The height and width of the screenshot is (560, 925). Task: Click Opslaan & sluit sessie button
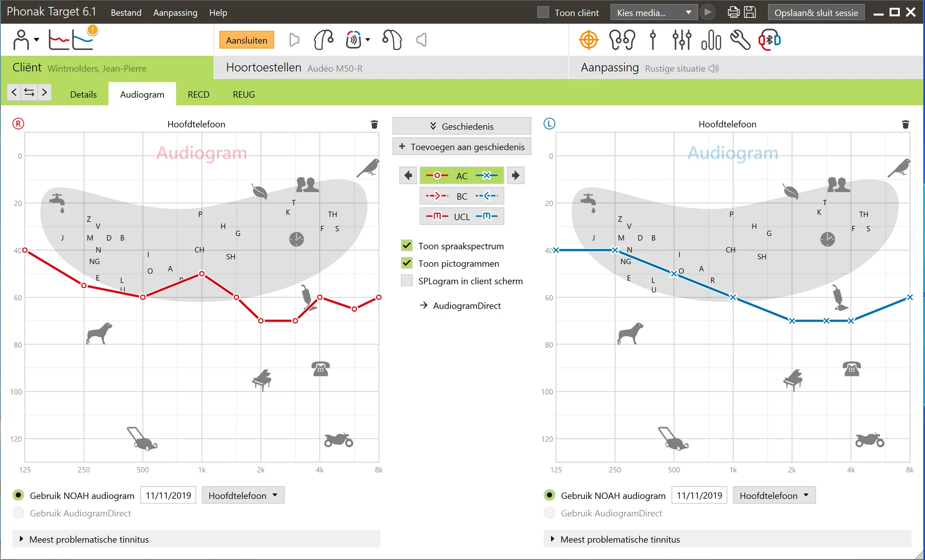pyautogui.click(x=816, y=13)
